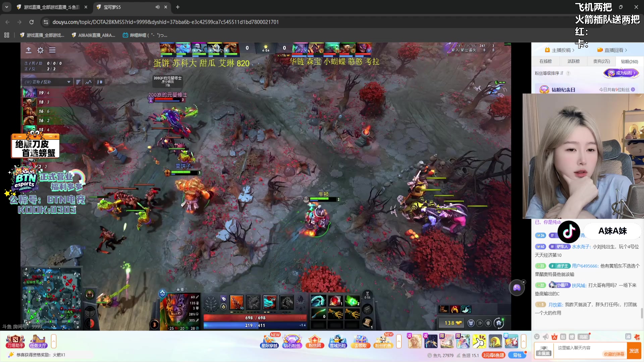644x362 pixels.
Task: Click the emoji smiley icon in chat toolbar
Action: [537, 337]
